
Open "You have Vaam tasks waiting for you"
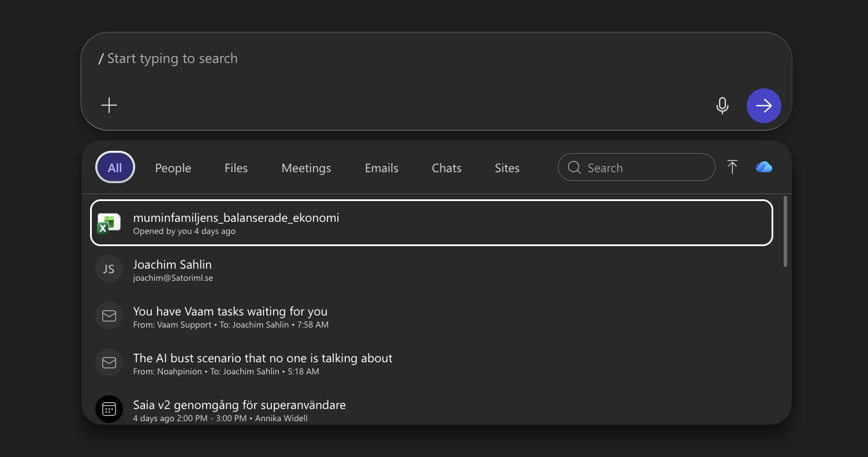point(431,316)
